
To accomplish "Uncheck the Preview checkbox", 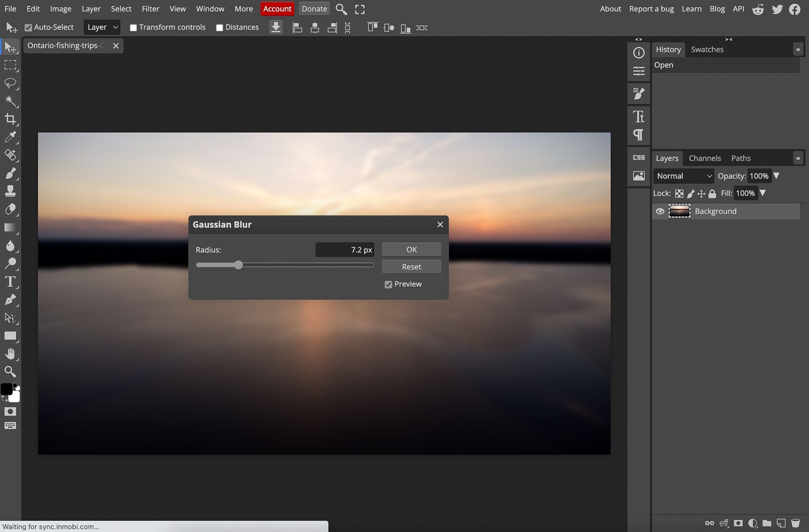I will pos(388,284).
